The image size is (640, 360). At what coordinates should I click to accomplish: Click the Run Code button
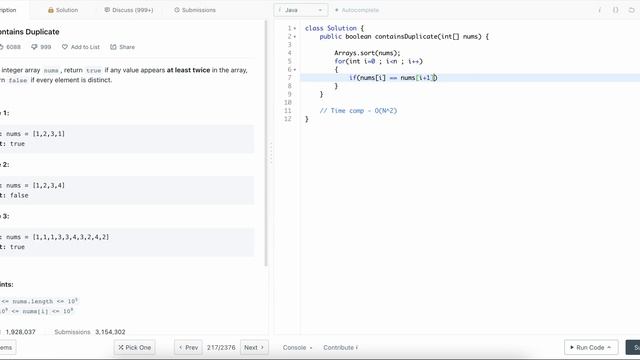tap(591, 347)
